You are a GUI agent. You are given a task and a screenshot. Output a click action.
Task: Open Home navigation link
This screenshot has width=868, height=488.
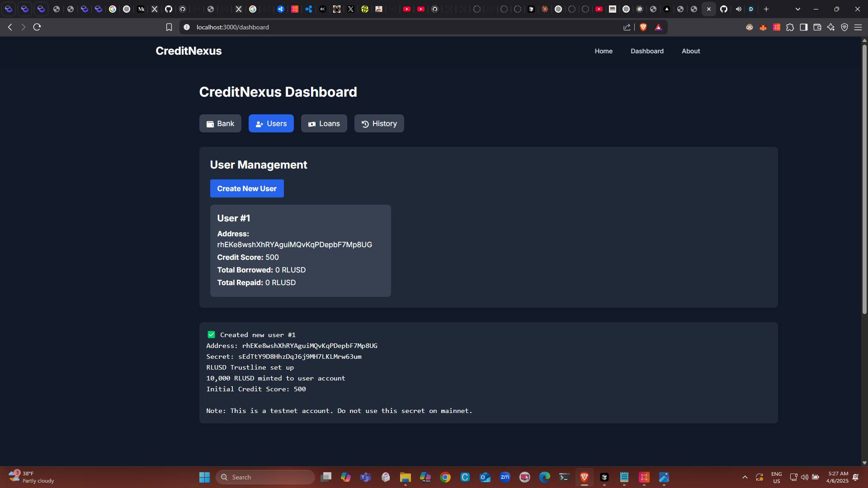(x=604, y=51)
